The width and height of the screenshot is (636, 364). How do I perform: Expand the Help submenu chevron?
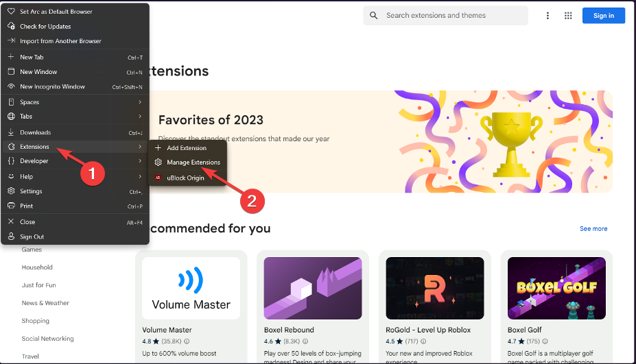pyautogui.click(x=140, y=176)
